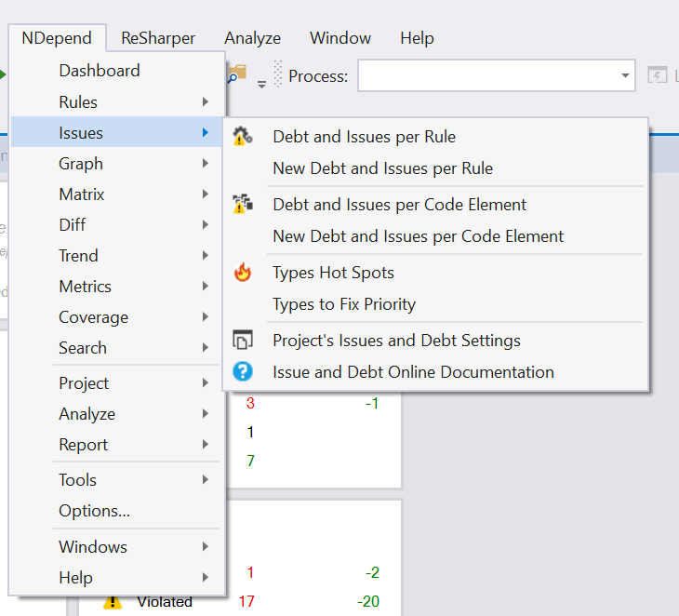Expand the Search submenu
The image size is (679, 616).
point(116,348)
